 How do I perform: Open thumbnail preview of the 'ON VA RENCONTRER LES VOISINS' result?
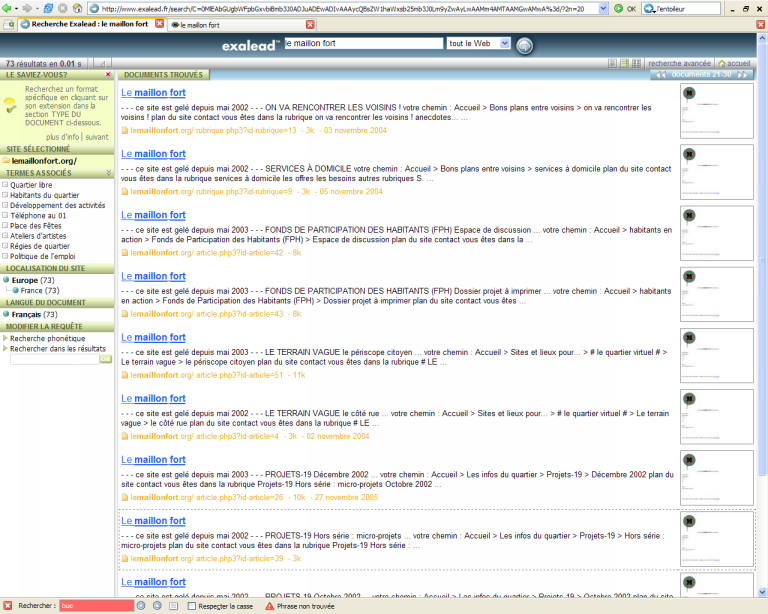tap(717, 111)
